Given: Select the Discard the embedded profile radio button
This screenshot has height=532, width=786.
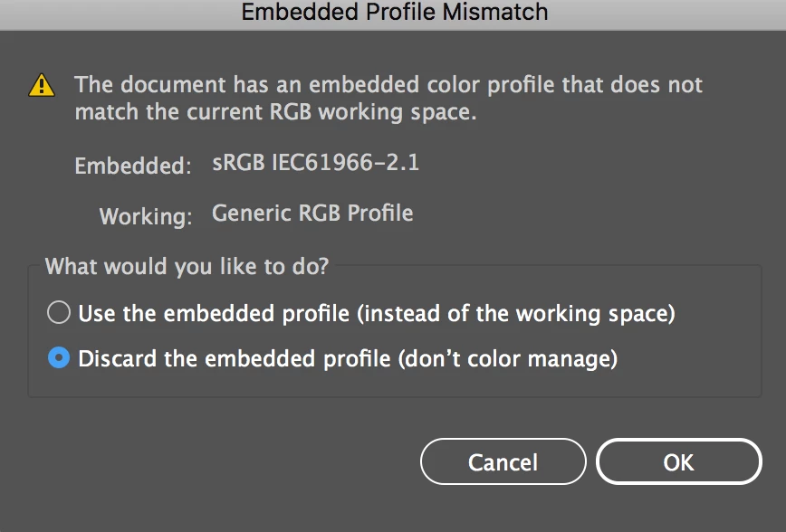Looking at the screenshot, I should point(59,358).
